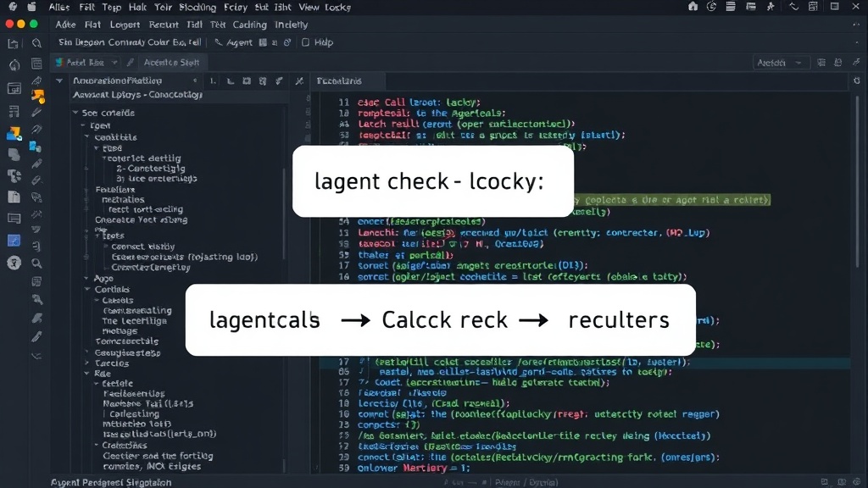Click code line 39 starting with onlower
This screenshot has height=488, width=868.
click(414, 468)
